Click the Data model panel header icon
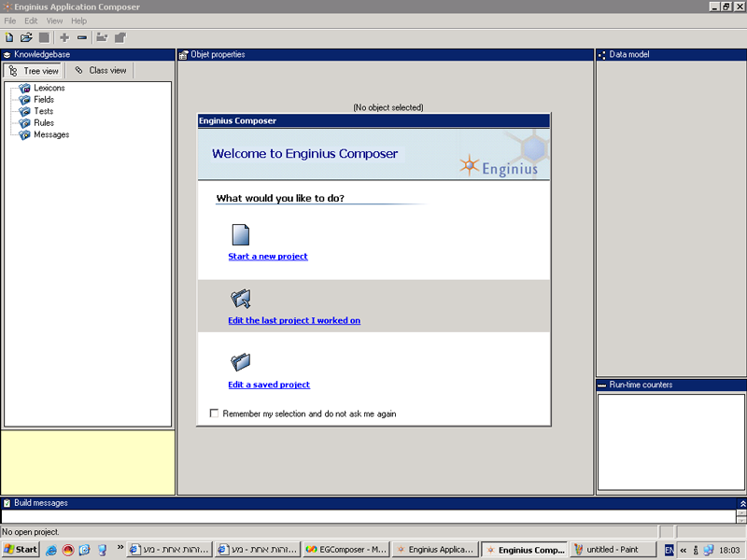747x560 pixels. (601, 55)
